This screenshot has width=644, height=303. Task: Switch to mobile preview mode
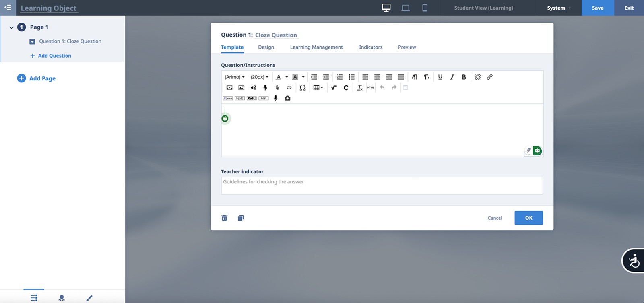(x=425, y=8)
